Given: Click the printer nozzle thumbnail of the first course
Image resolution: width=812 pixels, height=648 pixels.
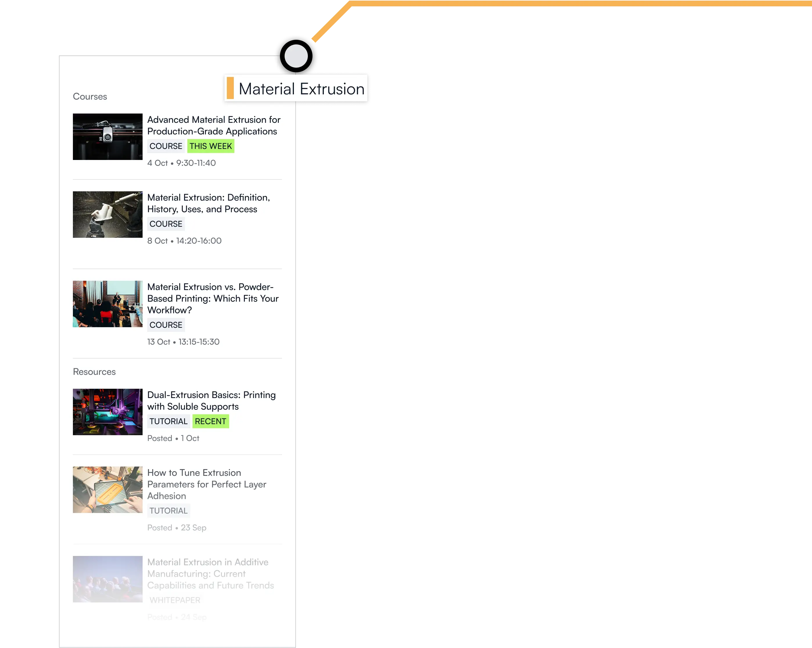Looking at the screenshot, I should tap(108, 136).
